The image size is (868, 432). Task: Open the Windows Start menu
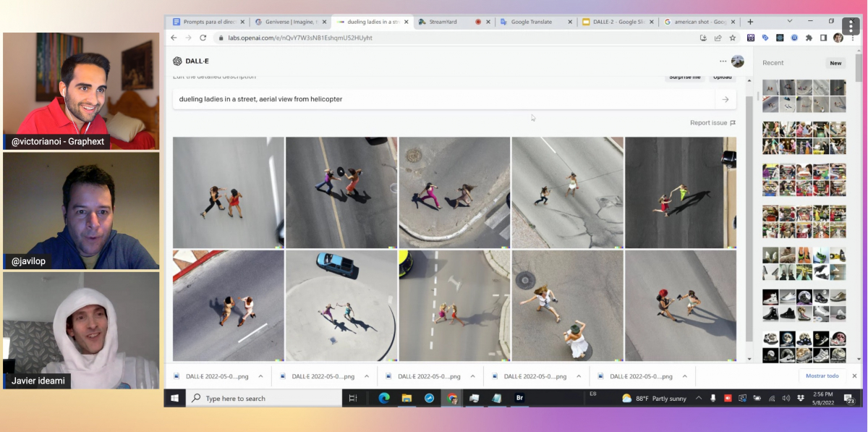pos(175,398)
